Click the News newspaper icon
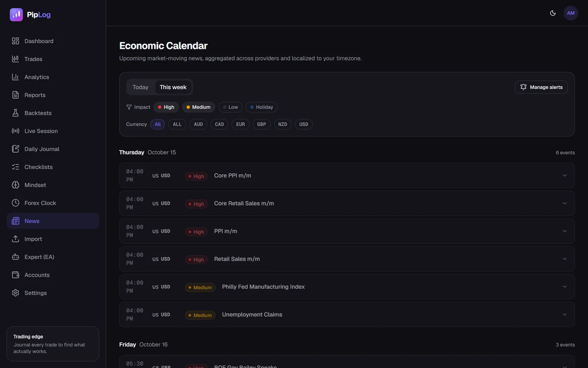588x368 pixels. [15, 221]
